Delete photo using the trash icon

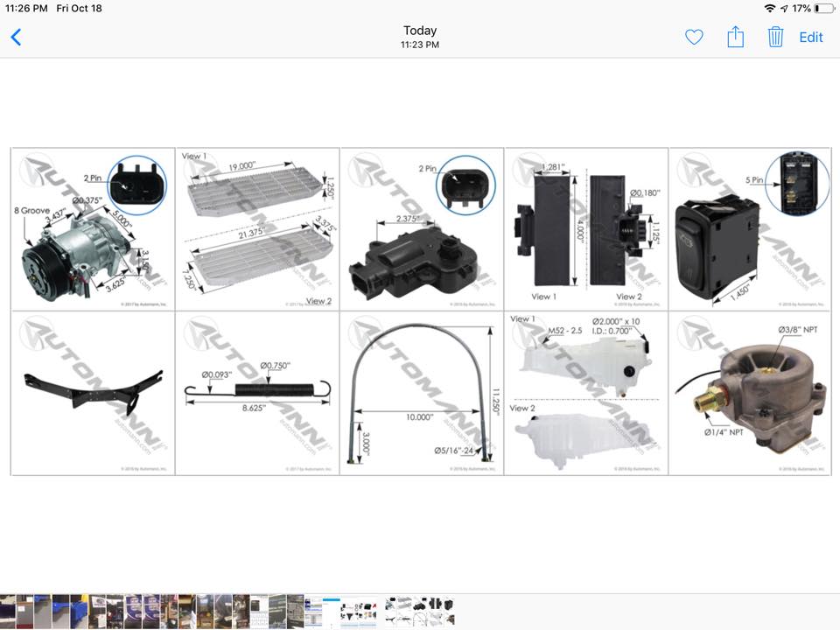tap(775, 37)
